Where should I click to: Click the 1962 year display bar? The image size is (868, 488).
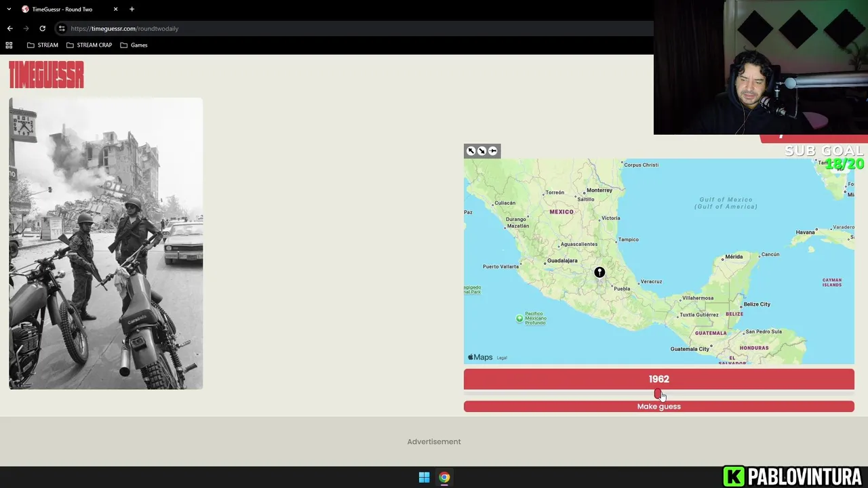(659, 380)
